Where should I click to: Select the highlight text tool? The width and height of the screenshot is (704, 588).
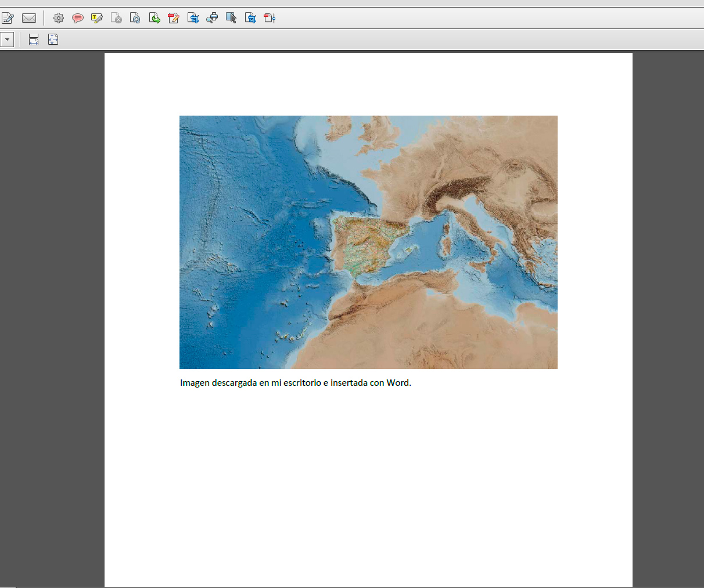[x=97, y=18]
